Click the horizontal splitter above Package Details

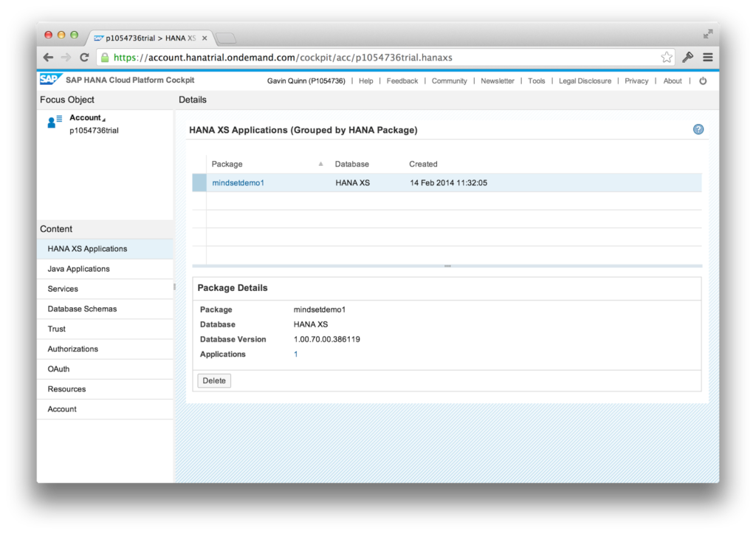coord(447,266)
